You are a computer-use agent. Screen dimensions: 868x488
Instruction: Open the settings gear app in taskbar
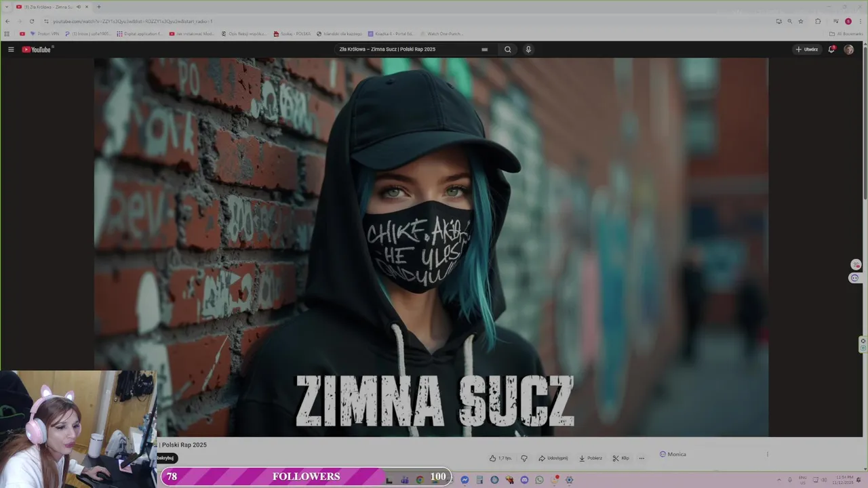(x=569, y=480)
